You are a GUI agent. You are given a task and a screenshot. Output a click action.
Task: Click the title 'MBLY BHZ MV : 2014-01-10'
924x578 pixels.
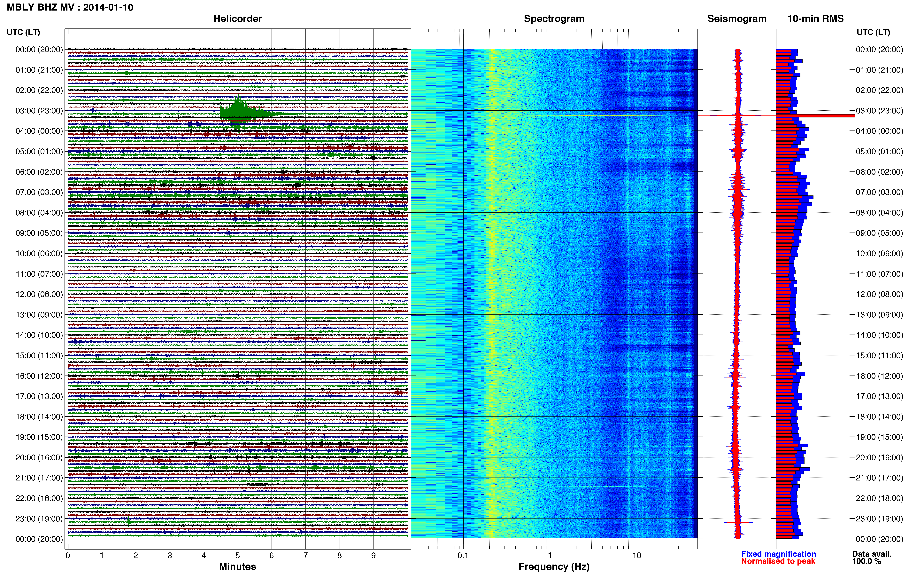click(70, 7)
